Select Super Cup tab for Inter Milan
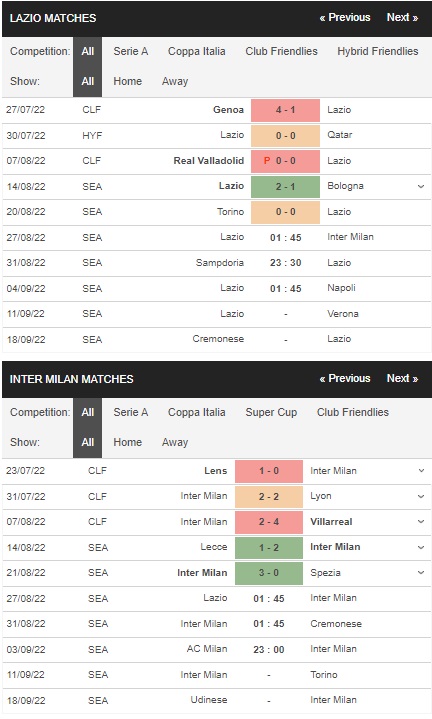Screen dimensions: 432x719 pos(271,412)
